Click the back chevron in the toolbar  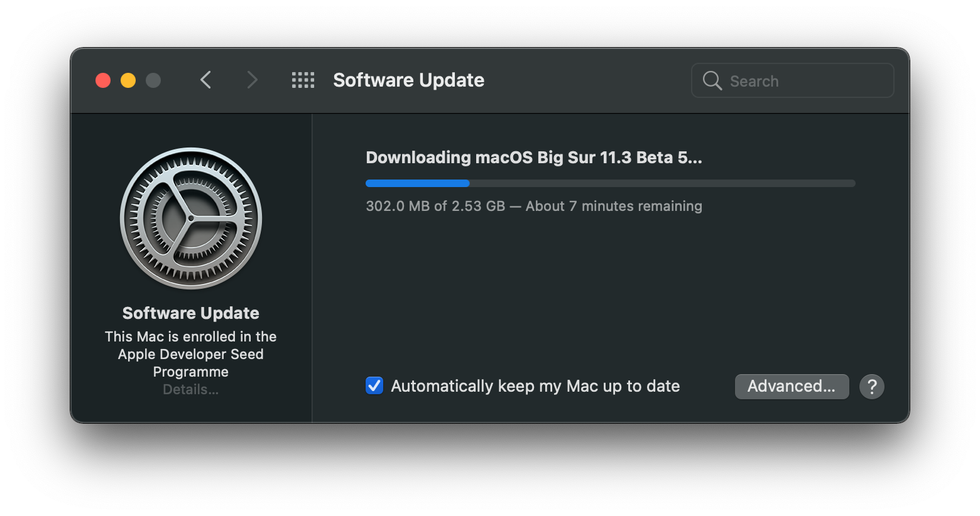pyautogui.click(x=206, y=80)
